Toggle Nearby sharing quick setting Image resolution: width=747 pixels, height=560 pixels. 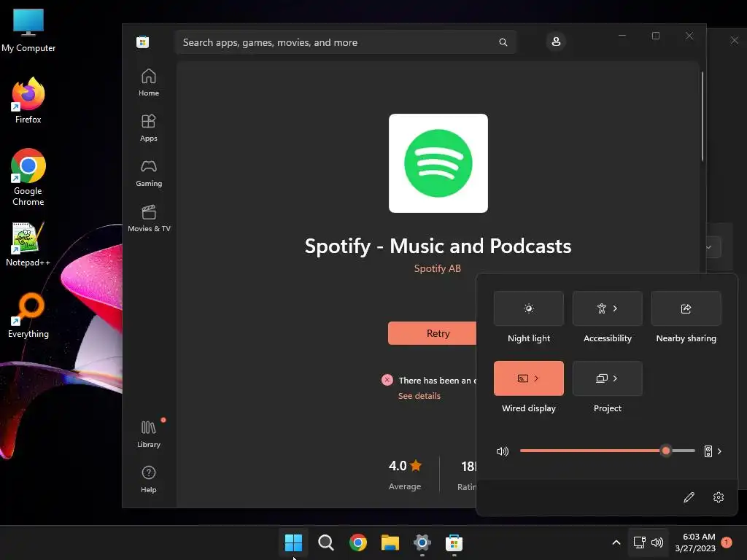pyautogui.click(x=686, y=308)
